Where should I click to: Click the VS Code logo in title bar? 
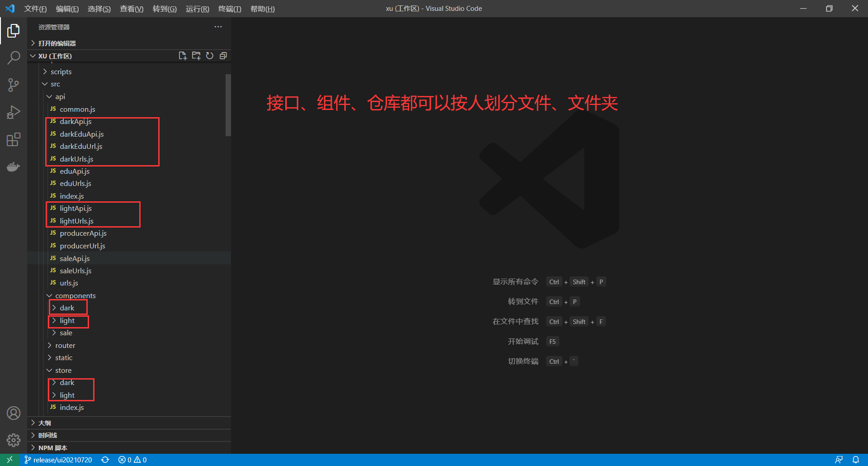coord(10,9)
